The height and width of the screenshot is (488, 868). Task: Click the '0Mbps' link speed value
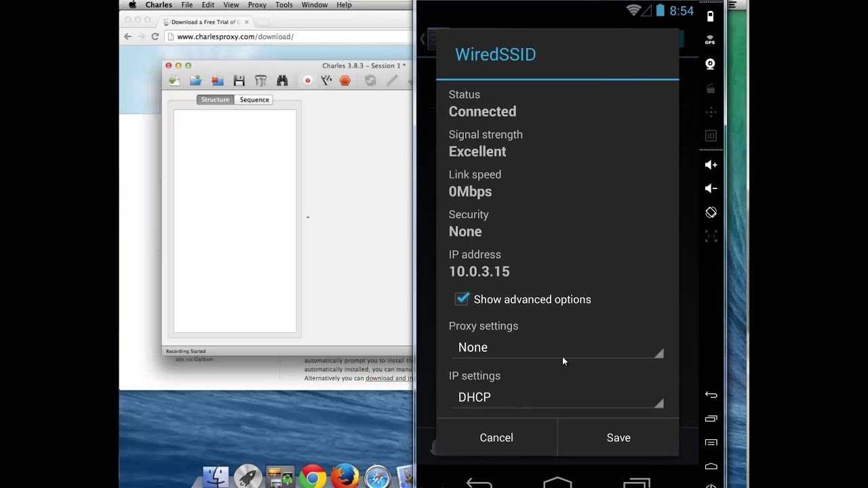click(470, 192)
